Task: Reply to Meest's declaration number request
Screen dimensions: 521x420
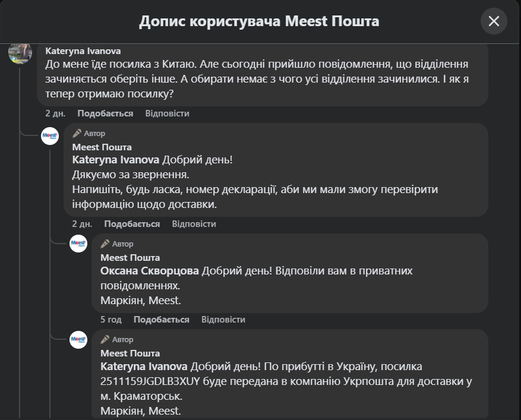Action: tap(194, 224)
